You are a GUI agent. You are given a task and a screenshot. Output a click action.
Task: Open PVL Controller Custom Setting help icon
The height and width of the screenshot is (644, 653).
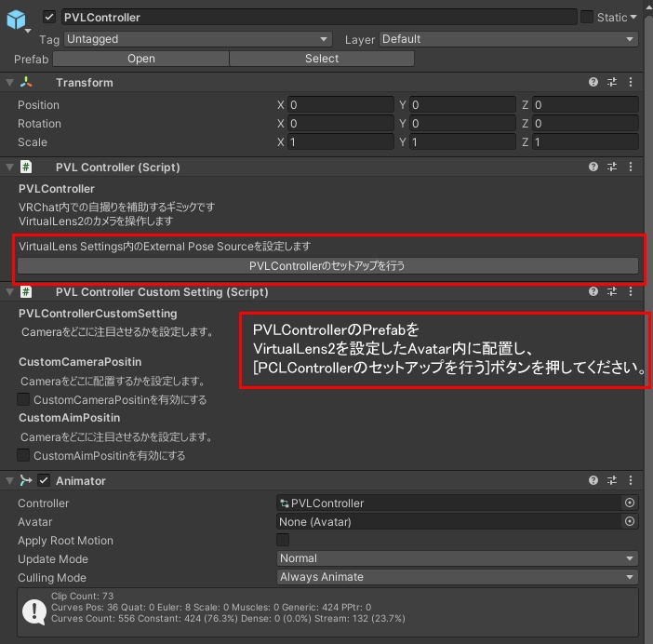tap(593, 291)
